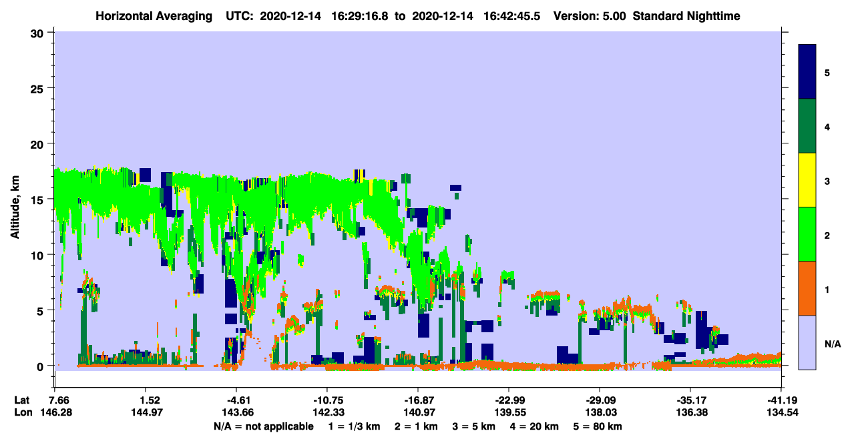Screen dimensions: 868x445
Task: Click 'N/A = not applicable' legend text
Action: click(x=263, y=426)
